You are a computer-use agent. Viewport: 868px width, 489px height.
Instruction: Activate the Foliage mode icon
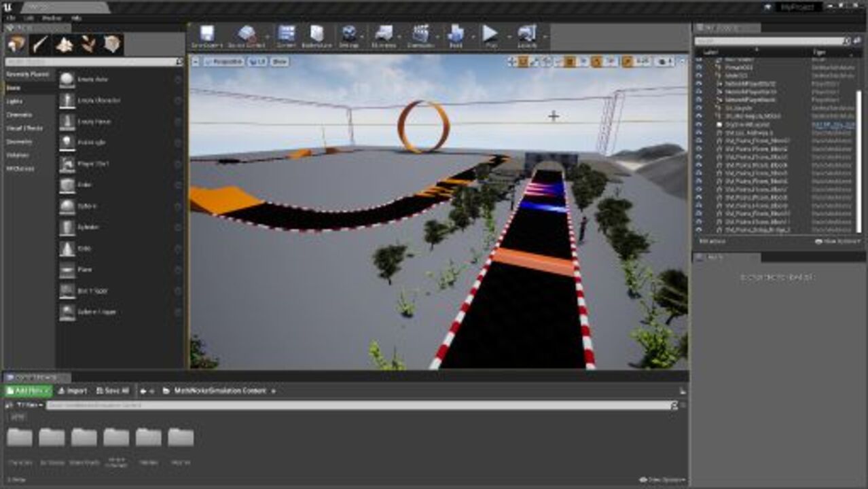coord(88,45)
